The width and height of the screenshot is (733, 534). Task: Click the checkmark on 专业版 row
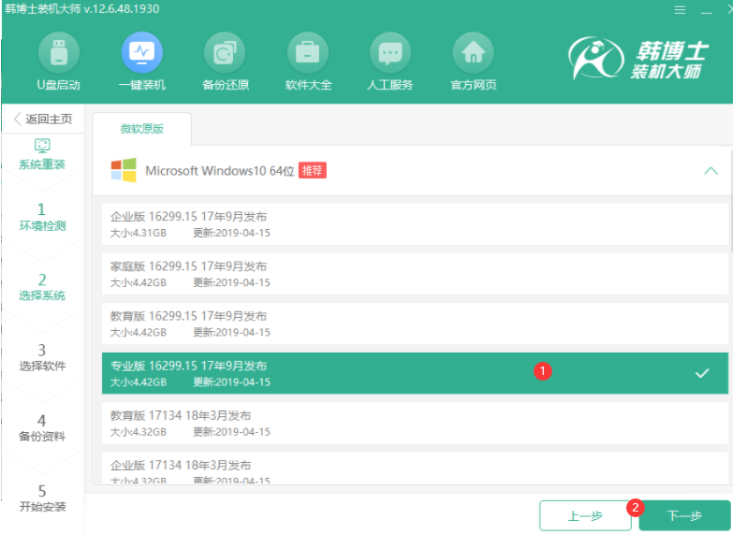click(702, 373)
